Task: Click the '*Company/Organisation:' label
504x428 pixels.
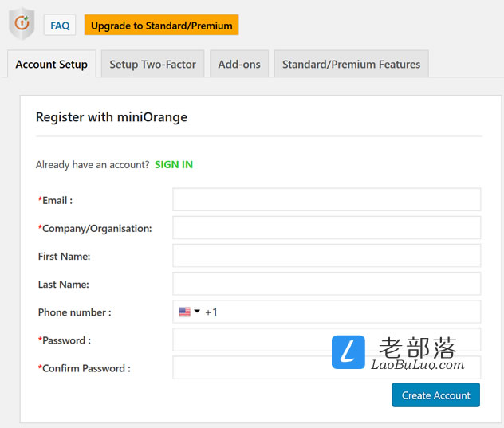Action: click(x=95, y=229)
